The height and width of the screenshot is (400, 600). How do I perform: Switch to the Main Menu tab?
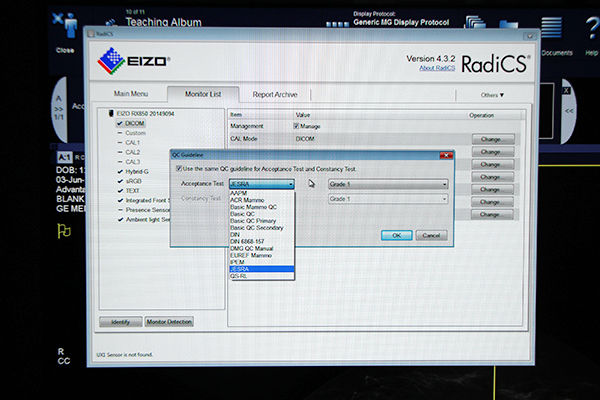coord(135,94)
